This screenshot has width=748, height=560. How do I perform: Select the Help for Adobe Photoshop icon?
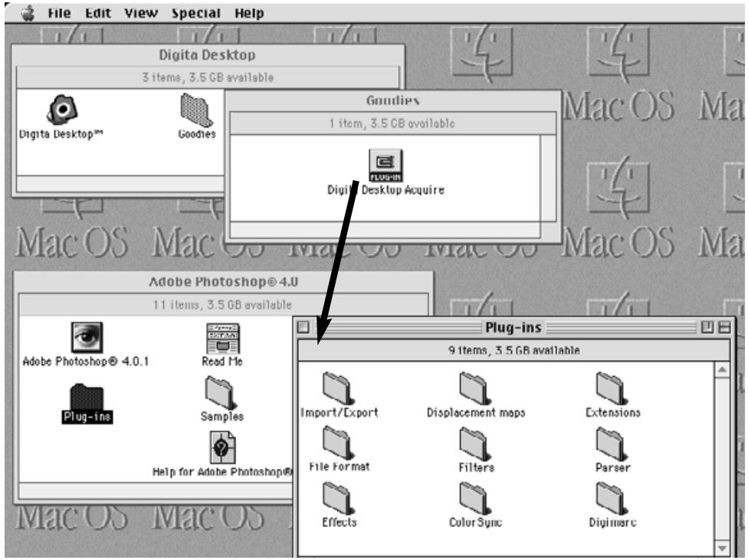[x=222, y=447]
